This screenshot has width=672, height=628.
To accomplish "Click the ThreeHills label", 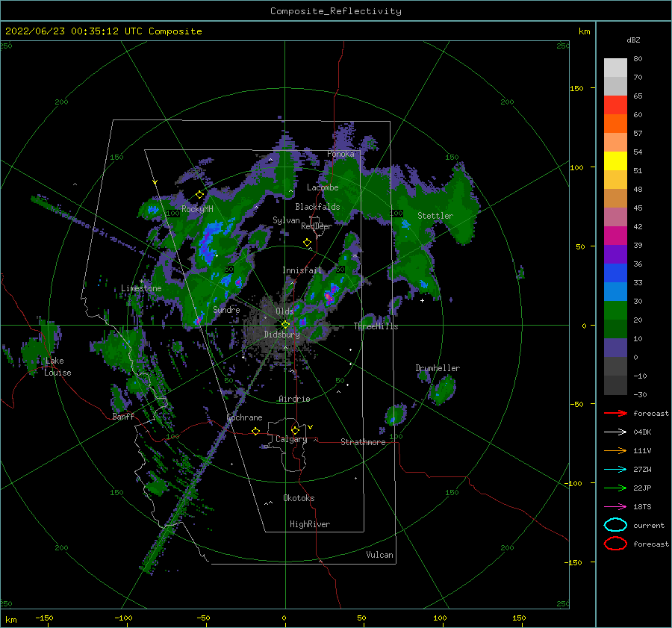I will [x=376, y=326].
